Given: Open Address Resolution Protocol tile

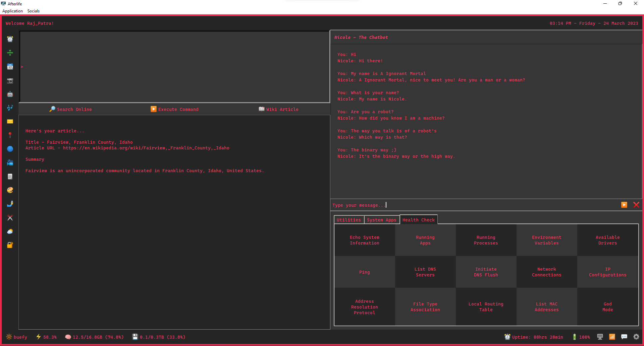Looking at the screenshot, I should click(x=365, y=307).
